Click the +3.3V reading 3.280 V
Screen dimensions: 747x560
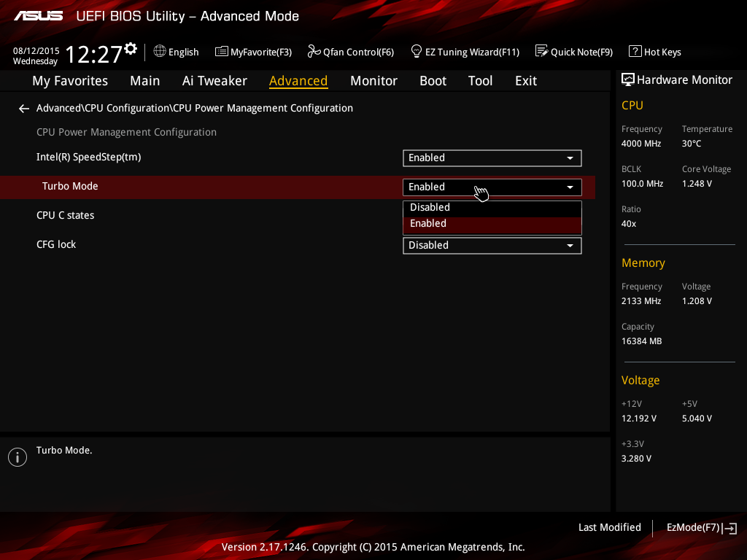coord(636,459)
